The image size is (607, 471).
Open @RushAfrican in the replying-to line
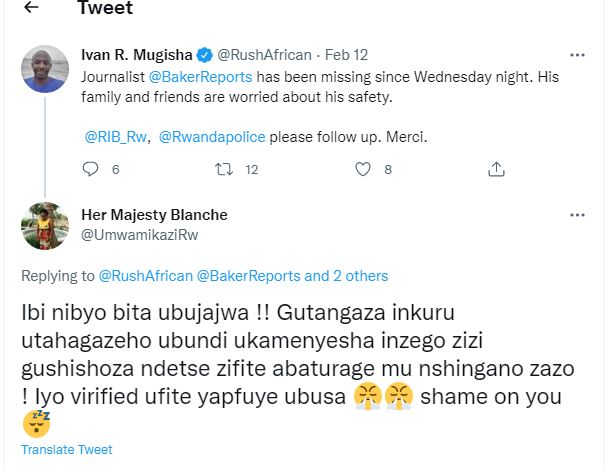(140, 275)
